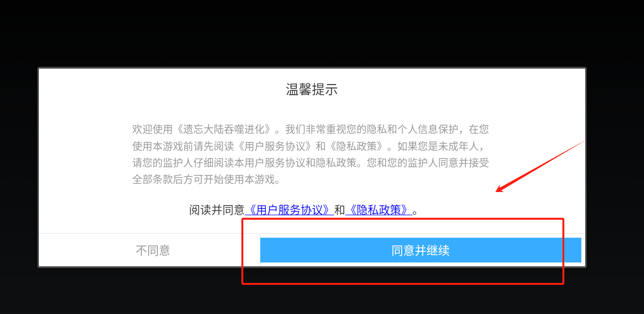The image size is (644, 314).
Task: Click the 温馨提示 dialog title
Action: 311,90
